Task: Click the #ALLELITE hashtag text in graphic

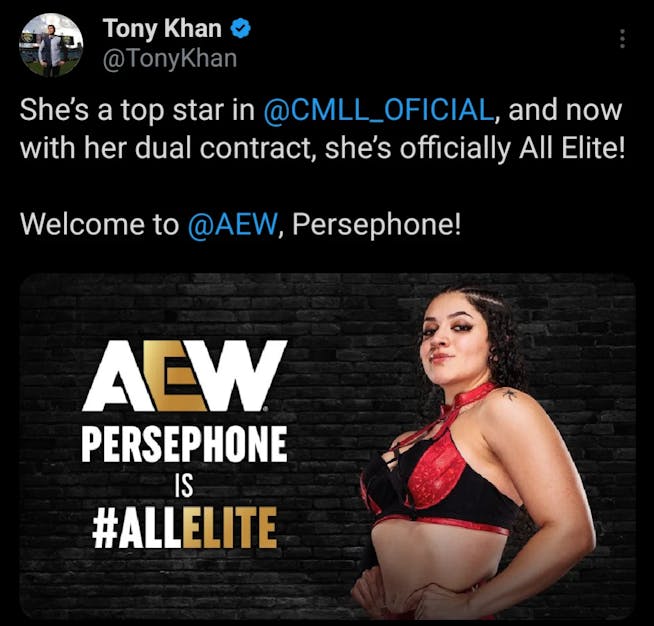Action: click(184, 528)
